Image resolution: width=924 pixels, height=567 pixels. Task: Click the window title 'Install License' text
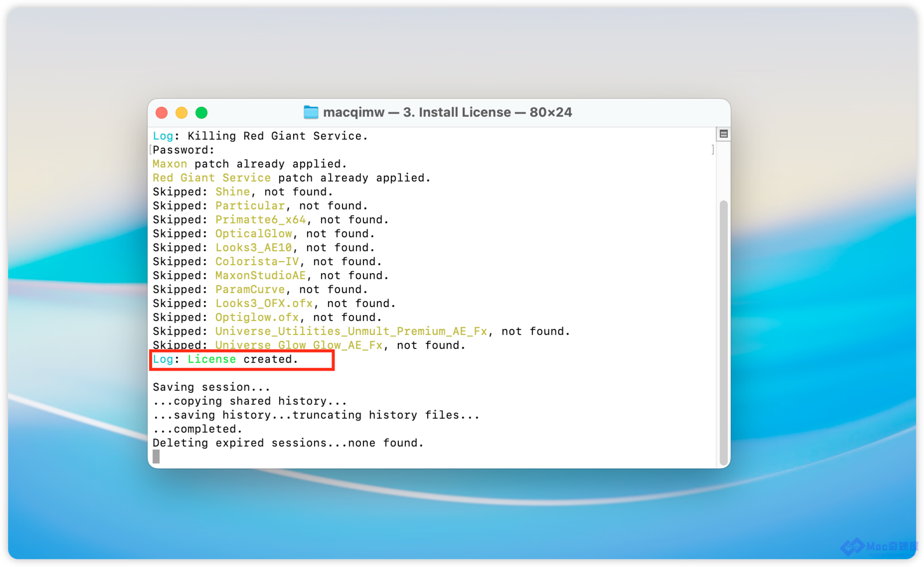tap(464, 112)
